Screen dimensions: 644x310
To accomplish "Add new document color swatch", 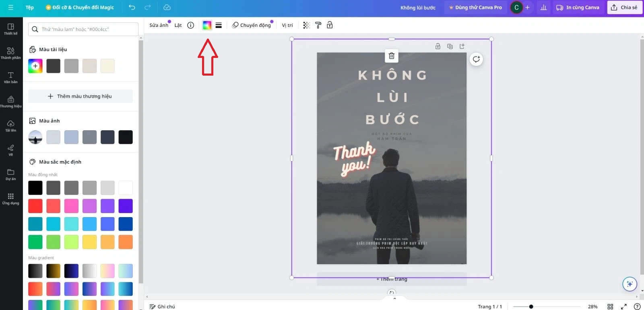I will click(x=35, y=66).
